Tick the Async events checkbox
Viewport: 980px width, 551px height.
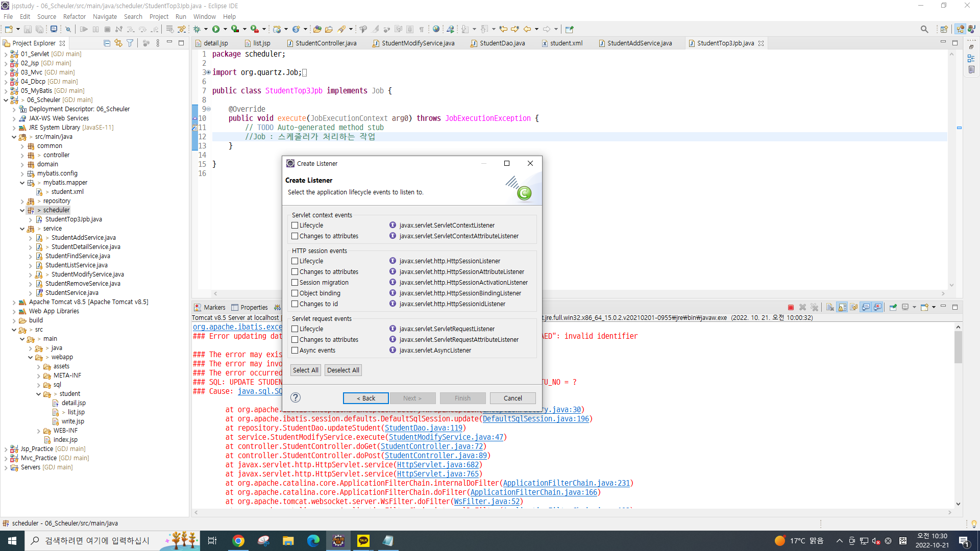(295, 350)
